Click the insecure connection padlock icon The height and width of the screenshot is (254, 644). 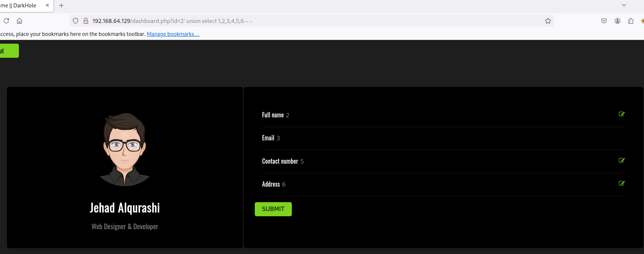tap(86, 21)
